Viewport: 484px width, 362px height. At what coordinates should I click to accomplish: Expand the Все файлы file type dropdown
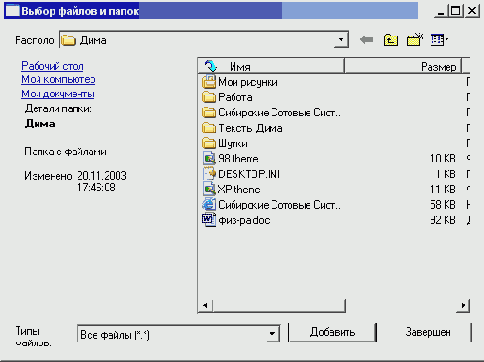(x=272, y=333)
